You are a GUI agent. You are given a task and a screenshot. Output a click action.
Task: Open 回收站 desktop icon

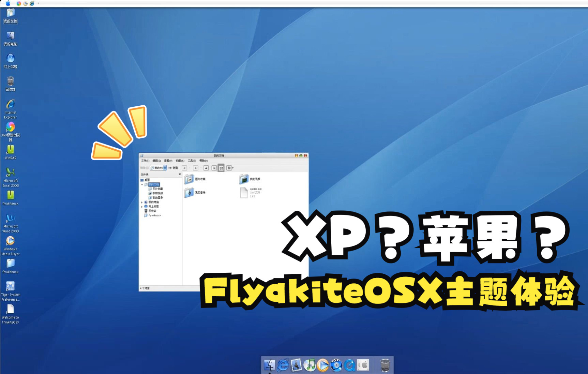pos(11,84)
